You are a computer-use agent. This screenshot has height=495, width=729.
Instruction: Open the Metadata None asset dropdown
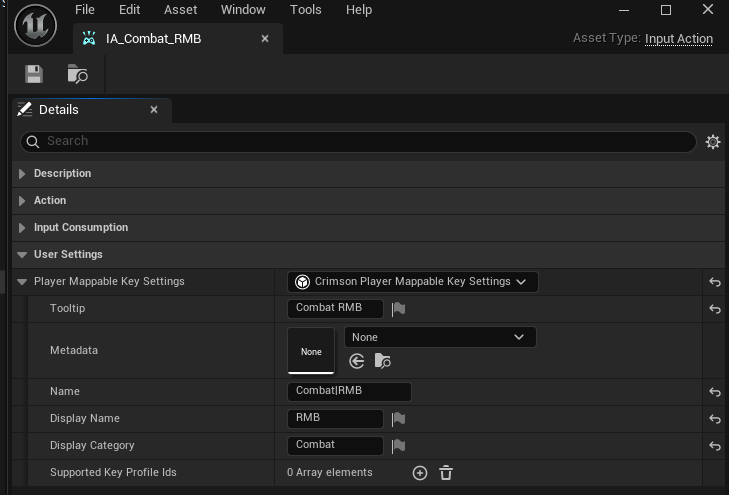440,337
